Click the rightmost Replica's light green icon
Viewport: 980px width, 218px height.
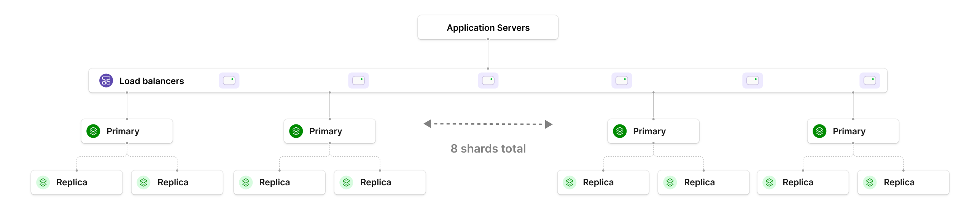coord(870,183)
